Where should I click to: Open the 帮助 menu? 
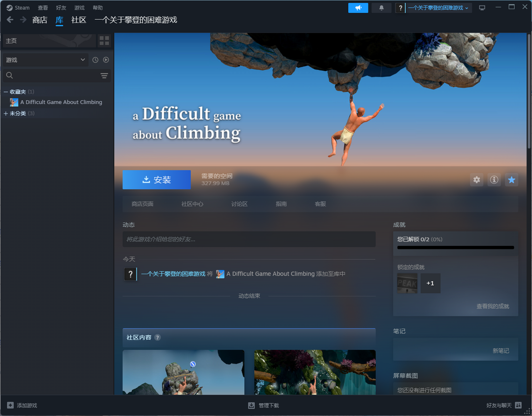[98, 7]
